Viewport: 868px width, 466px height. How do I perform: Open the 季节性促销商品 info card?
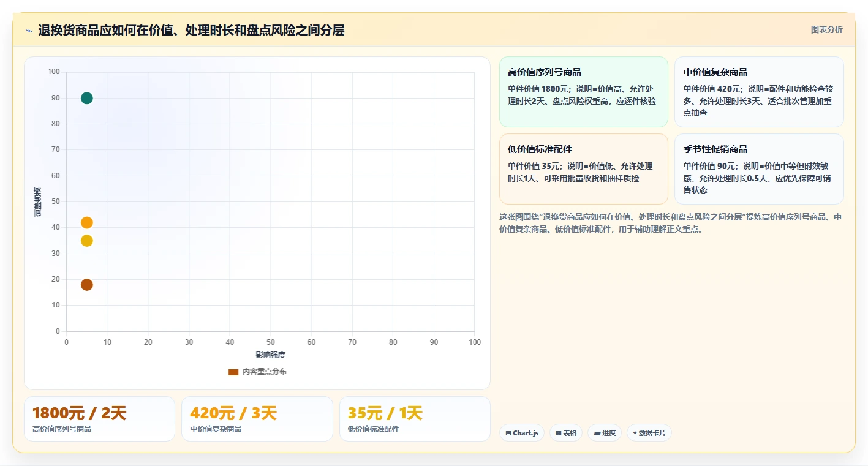click(x=759, y=169)
